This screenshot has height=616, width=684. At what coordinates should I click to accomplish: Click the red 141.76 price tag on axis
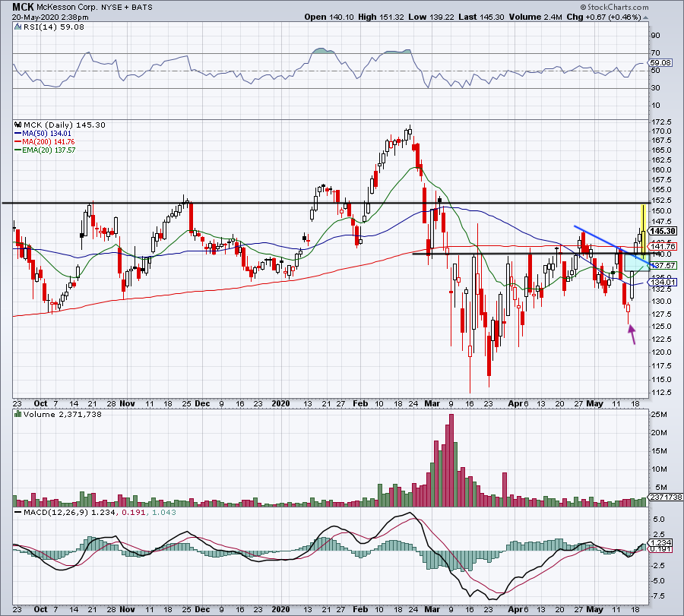(x=663, y=246)
